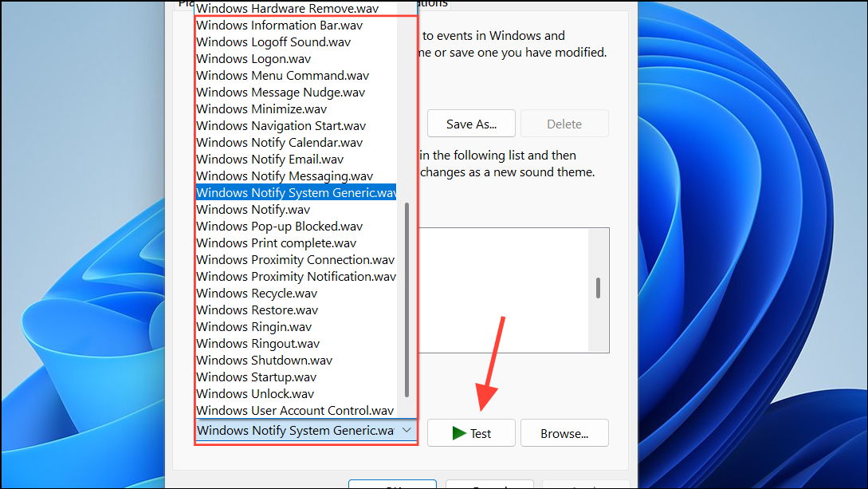Select Windows Restore.wav
This screenshot has height=489, width=868.
tap(297, 310)
